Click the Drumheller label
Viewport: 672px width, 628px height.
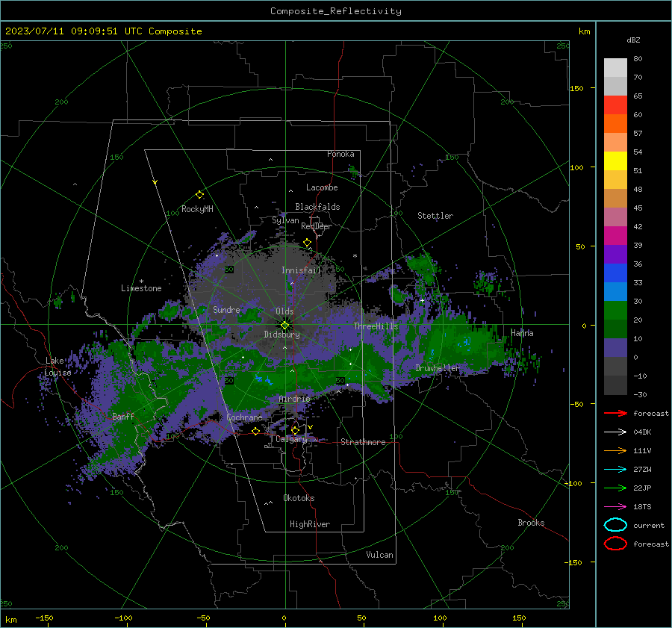point(438,368)
